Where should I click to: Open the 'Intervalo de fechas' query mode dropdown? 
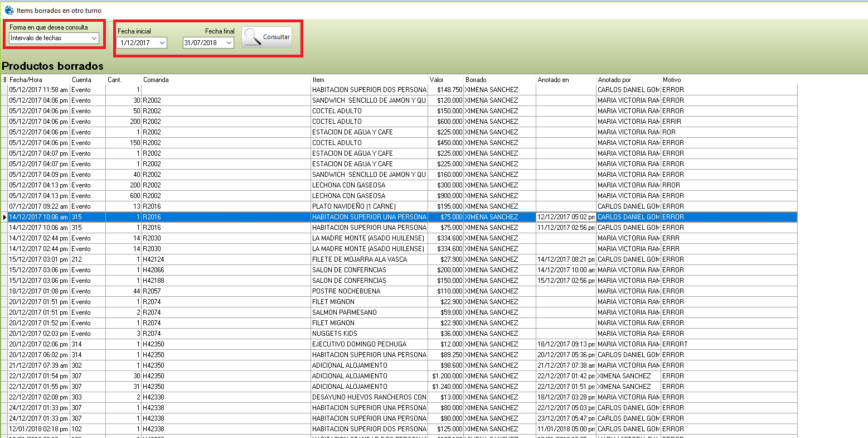(94, 38)
